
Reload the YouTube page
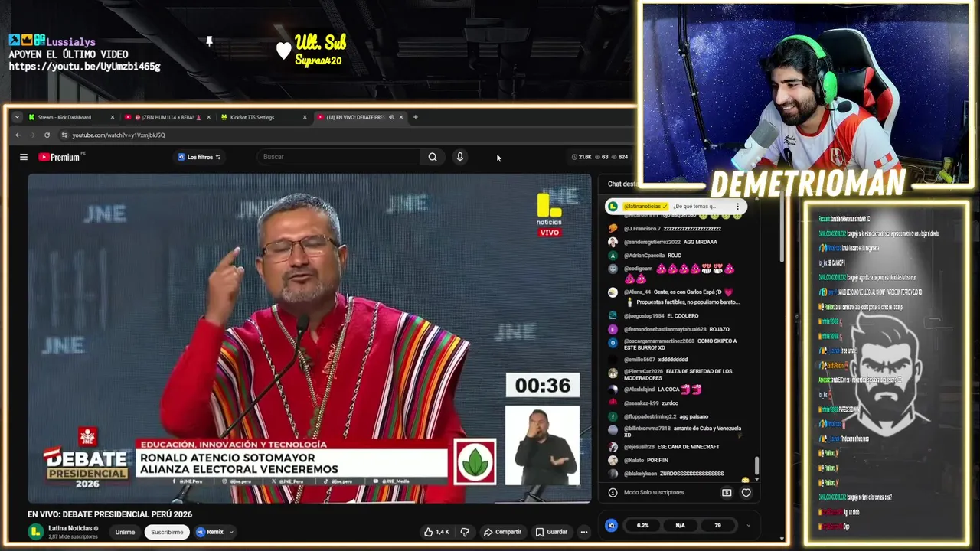pos(47,135)
